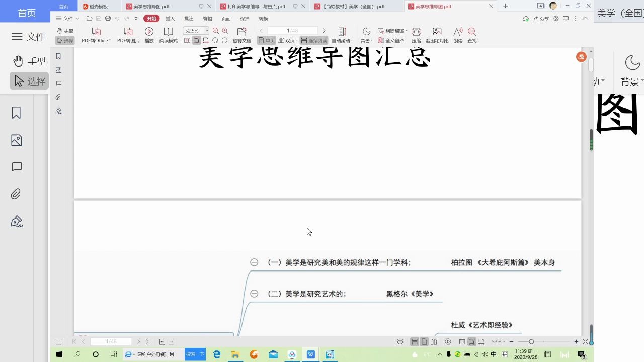This screenshot has height=362, width=644.
Task: Switch to 批注 ribbon tab
Action: click(x=189, y=19)
